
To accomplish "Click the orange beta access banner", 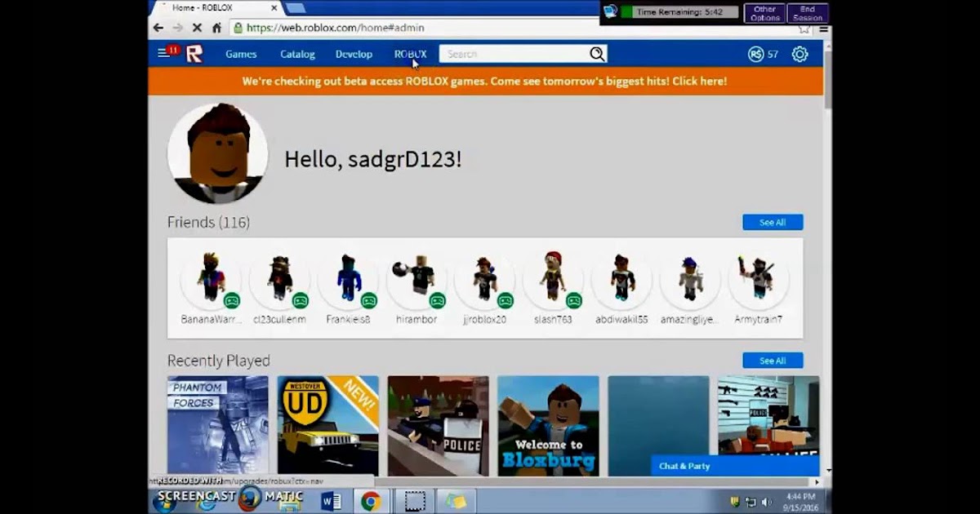I will (x=485, y=82).
